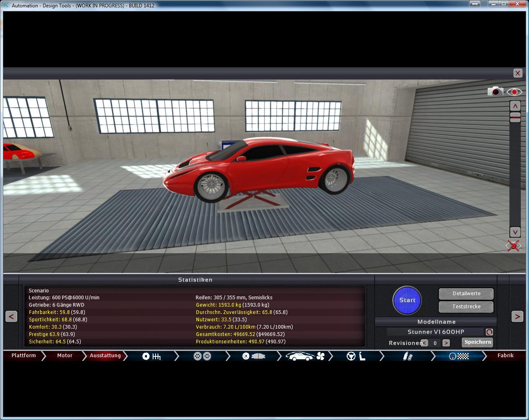Reset model name with the circular arrow icon
Viewport: 529px width, 420px height.
pyautogui.click(x=489, y=332)
